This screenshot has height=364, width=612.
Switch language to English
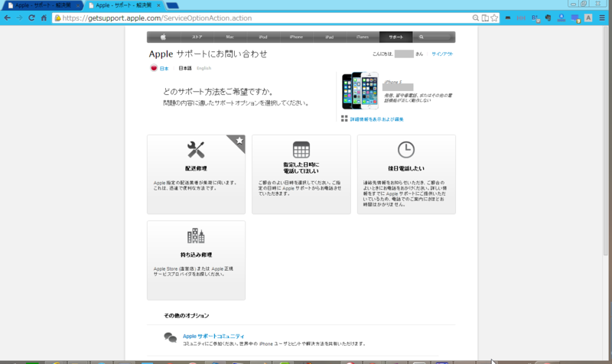(203, 68)
